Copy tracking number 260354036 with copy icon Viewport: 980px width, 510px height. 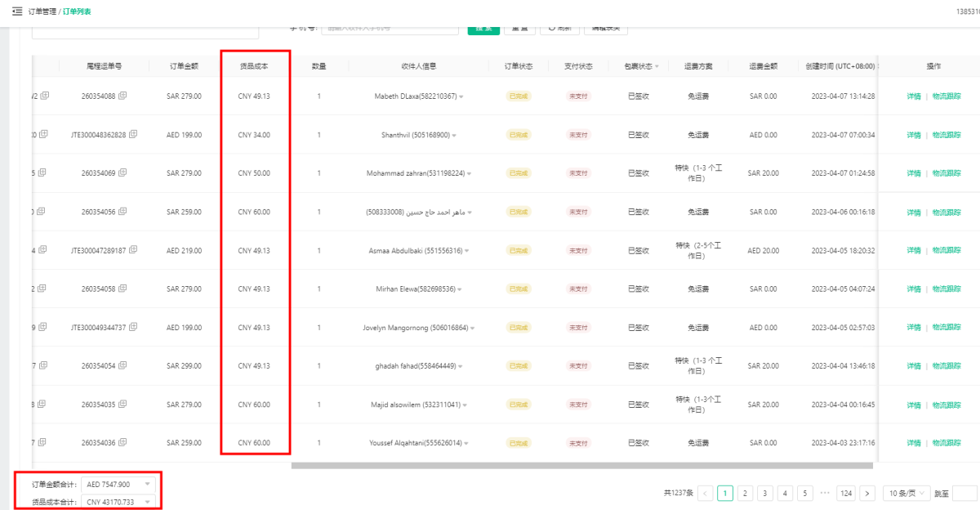pyautogui.click(x=122, y=442)
